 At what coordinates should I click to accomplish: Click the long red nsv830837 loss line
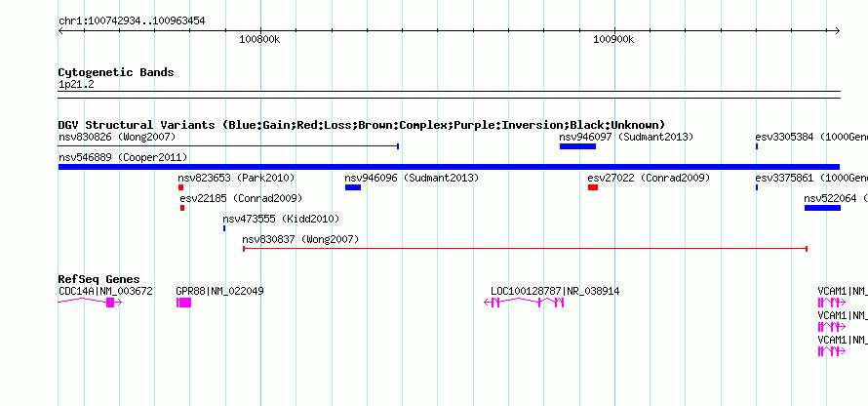(x=525, y=249)
